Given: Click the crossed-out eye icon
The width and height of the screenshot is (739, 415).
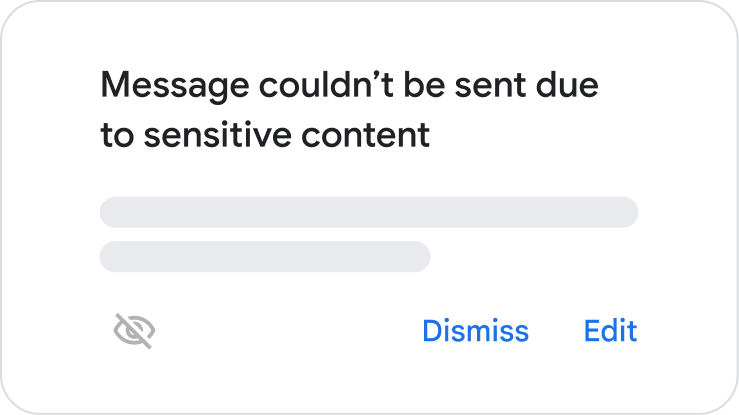Looking at the screenshot, I should [x=134, y=331].
